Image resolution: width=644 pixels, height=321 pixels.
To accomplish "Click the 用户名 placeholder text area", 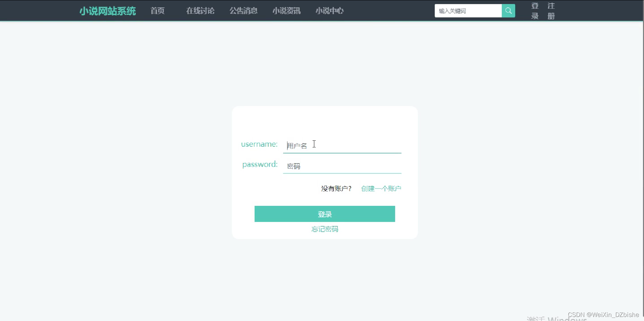I will coord(297,145).
